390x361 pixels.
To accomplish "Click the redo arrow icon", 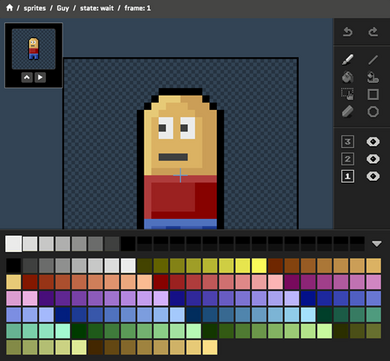I will point(373,32).
